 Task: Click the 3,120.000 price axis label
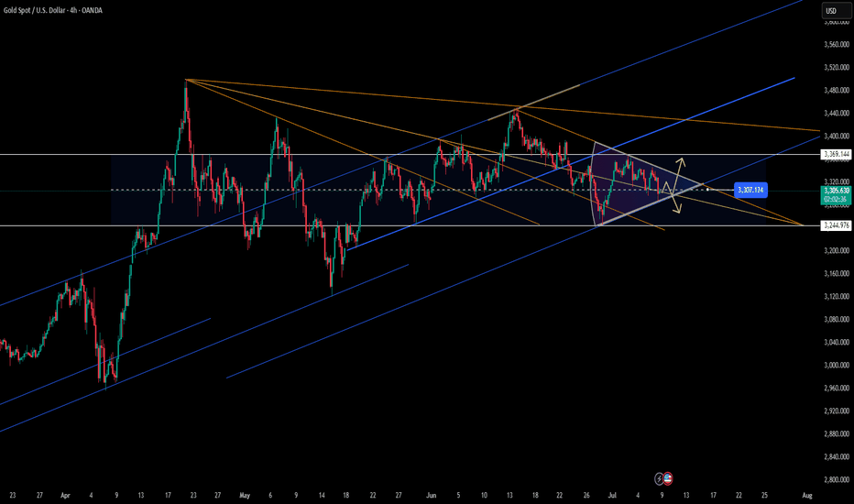click(837, 296)
